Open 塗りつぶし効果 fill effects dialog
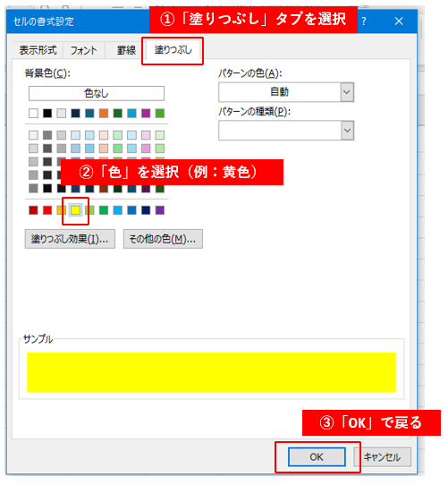This screenshot has height=485, width=448. pos(70,239)
